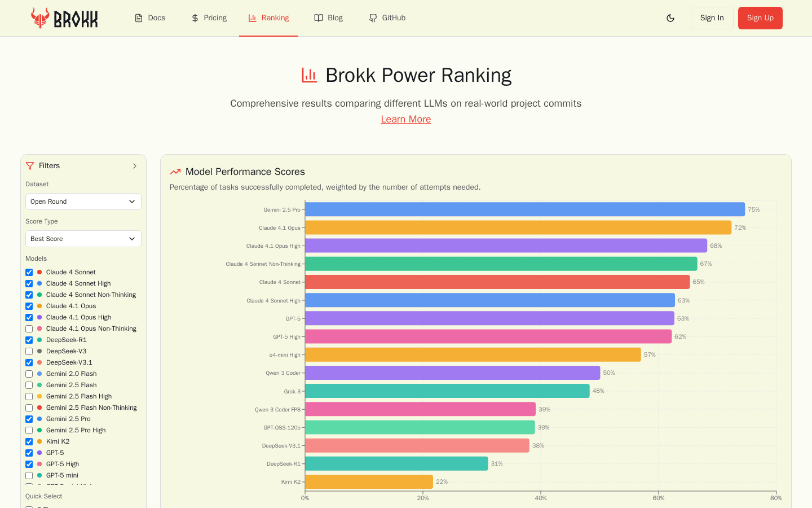Enable Gemini 2.0 Flash checkbox
812x508 pixels.
point(29,374)
